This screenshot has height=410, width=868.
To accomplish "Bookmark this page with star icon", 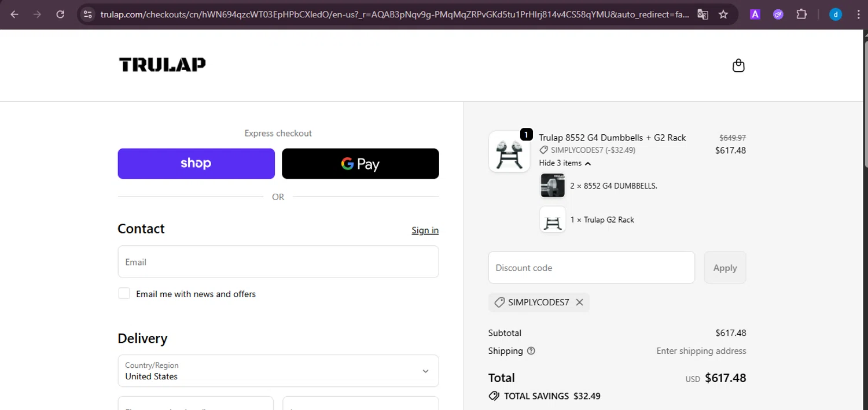I will pyautogui.click(x=723, y=14).
